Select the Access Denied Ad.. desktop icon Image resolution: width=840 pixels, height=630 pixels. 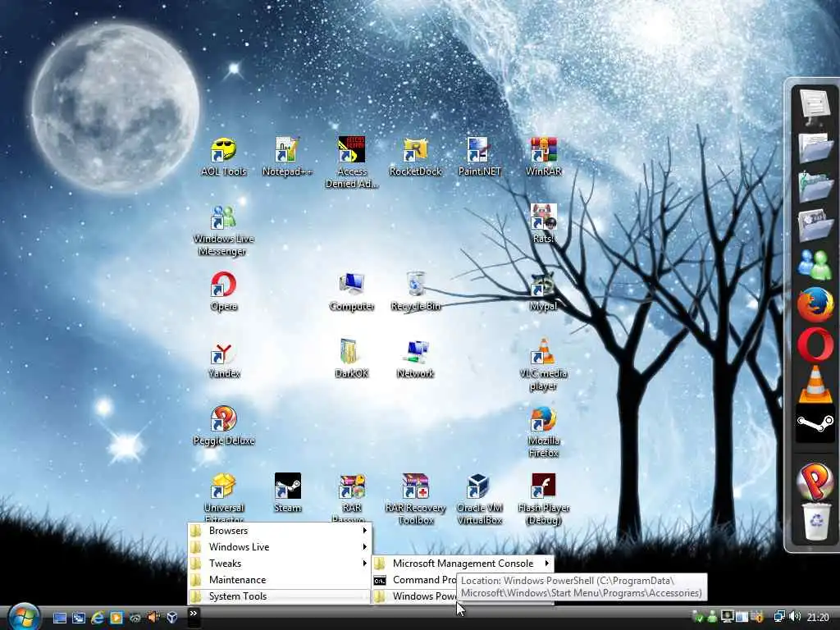351,162
